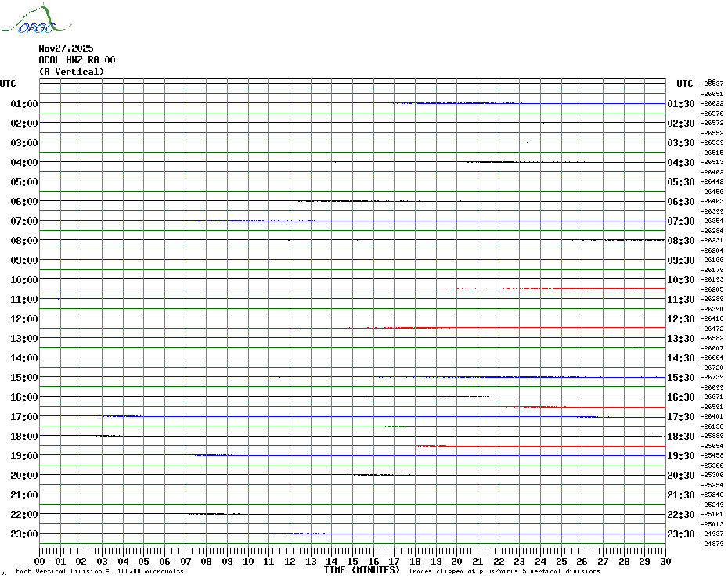The width and height of the screenshot is (728, 582).
Task: Click minute 15 on the bottom time axis
Action: click(x=352, y=561)
